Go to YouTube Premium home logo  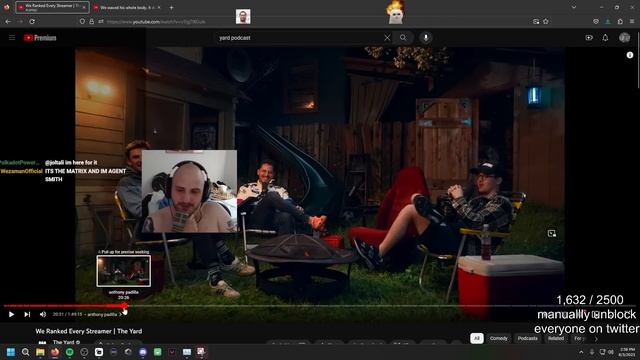point(40,38)
